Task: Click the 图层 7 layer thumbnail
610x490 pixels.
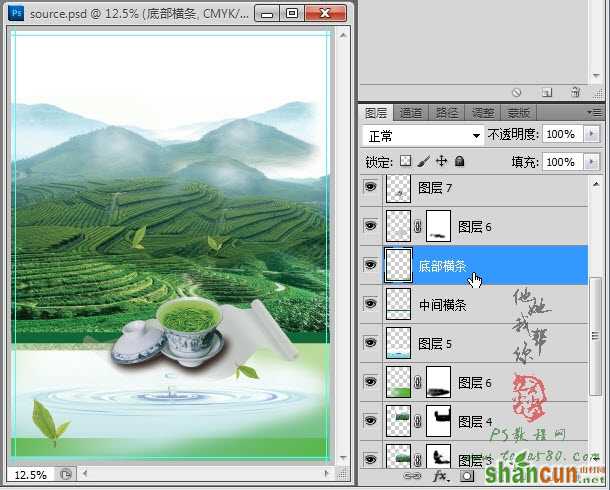Action: 398,189
